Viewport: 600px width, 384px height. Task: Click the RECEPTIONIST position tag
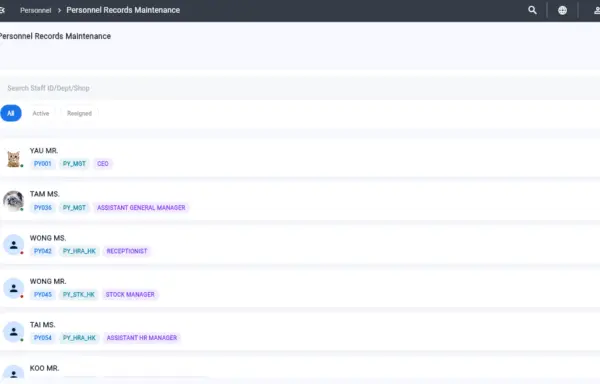[127, 251]
